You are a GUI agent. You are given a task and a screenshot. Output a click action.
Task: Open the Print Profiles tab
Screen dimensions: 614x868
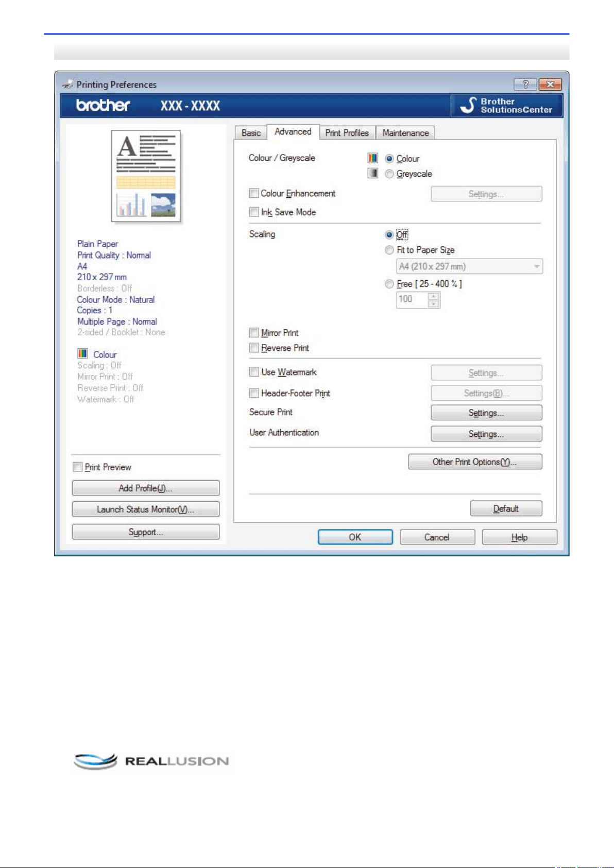point(347,133)
